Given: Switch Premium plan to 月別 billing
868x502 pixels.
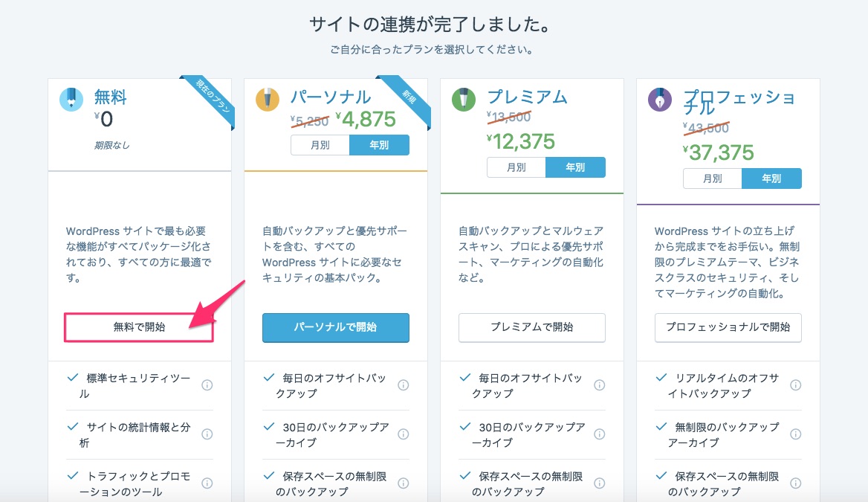Looking at the screenshot, I should click(516, 167).
